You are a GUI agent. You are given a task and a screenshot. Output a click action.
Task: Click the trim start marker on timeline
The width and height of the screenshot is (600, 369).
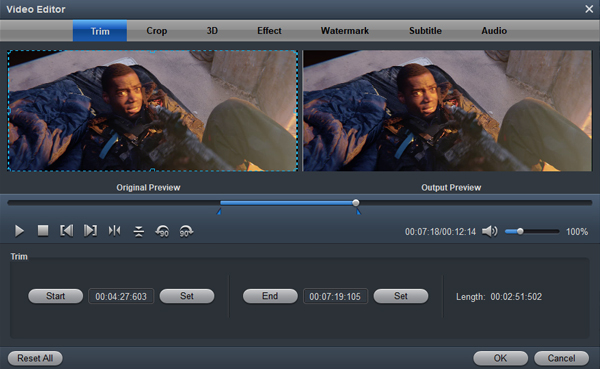(219, 211)
